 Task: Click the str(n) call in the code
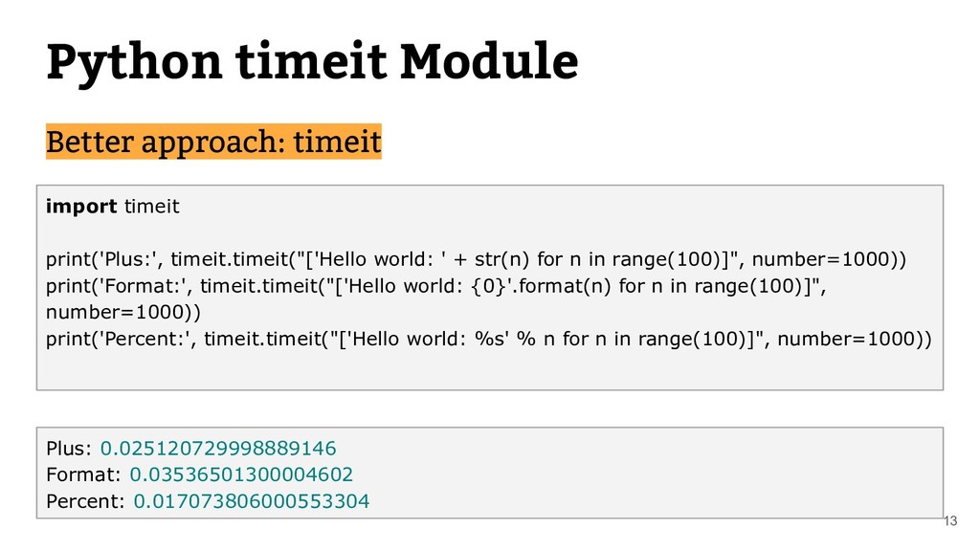point(500,259)
